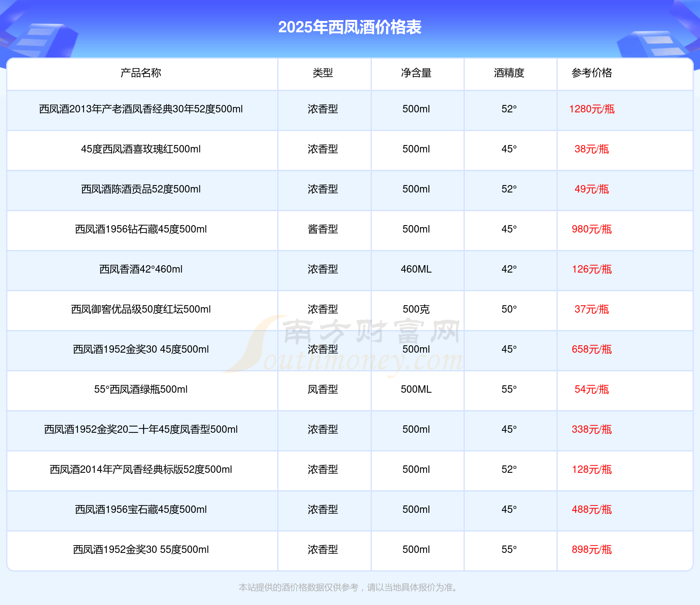Viewport: 700px width, 605px height.
Task: Select the 49元/瓶 price
Action: click(592, 189)
